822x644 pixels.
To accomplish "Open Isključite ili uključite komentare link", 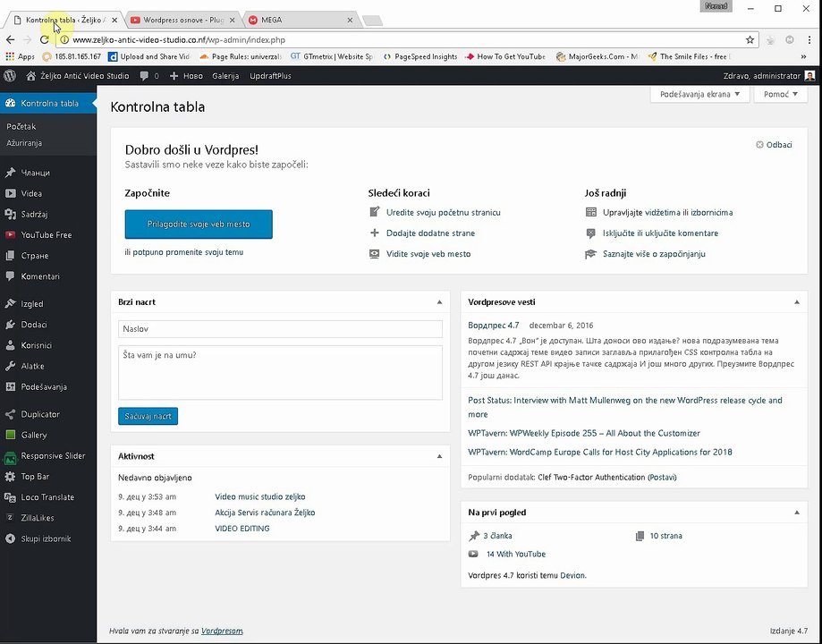I will click(x=660, y=233).
